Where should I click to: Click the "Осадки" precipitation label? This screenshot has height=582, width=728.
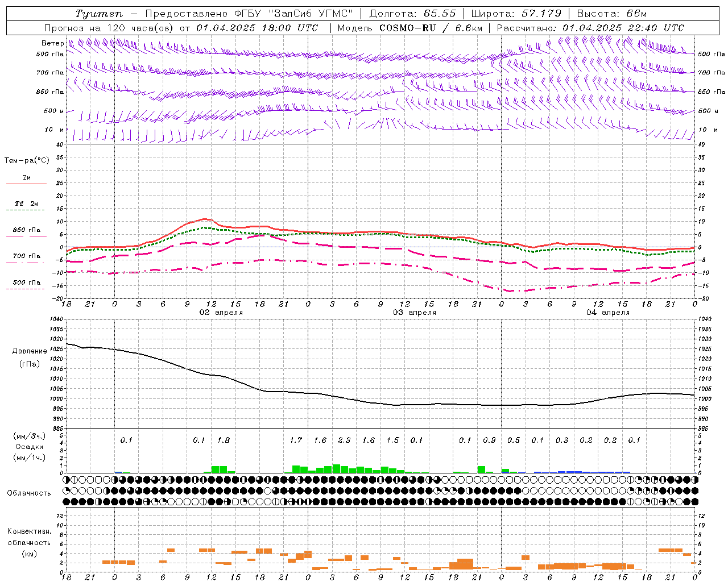tap(29, 447)
